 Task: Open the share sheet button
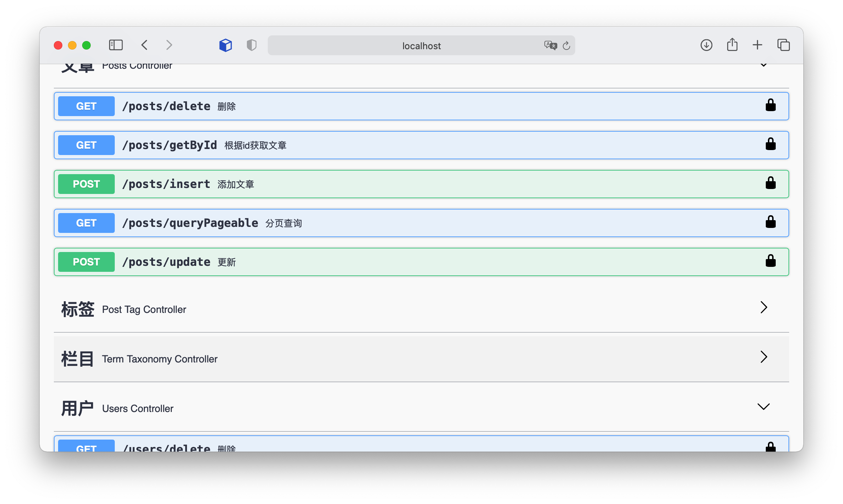tap(732, 45)
